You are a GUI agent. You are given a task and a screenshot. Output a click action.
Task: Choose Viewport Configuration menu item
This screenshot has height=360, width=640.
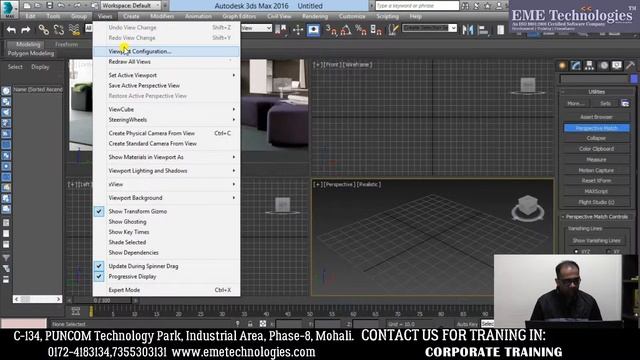(167, 51)
